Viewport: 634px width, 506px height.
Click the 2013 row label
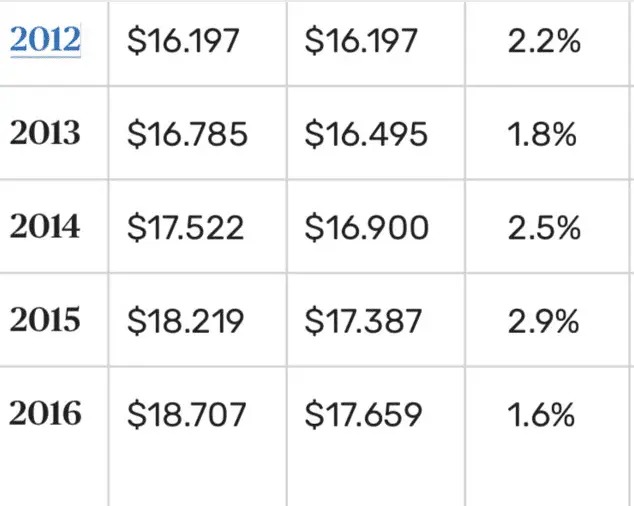point(45,134)
